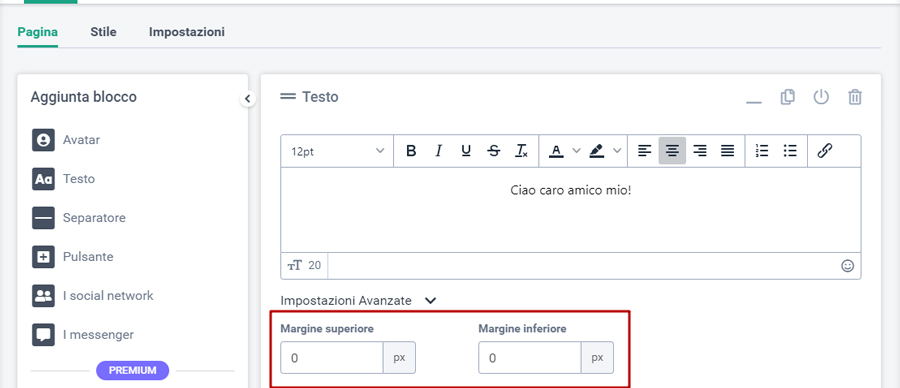Open the emoji picker
Screen dimensions: 900x388
(x=848, y=266)
